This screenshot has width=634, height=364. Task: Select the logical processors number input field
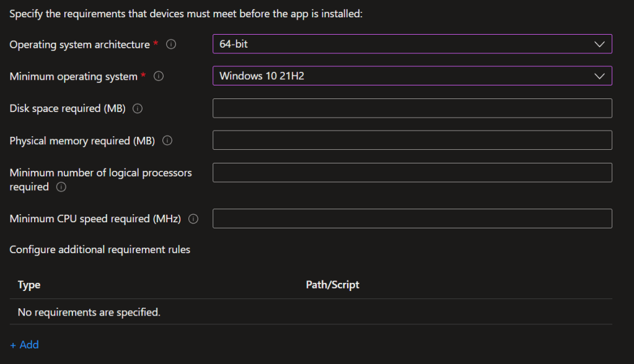412,173
